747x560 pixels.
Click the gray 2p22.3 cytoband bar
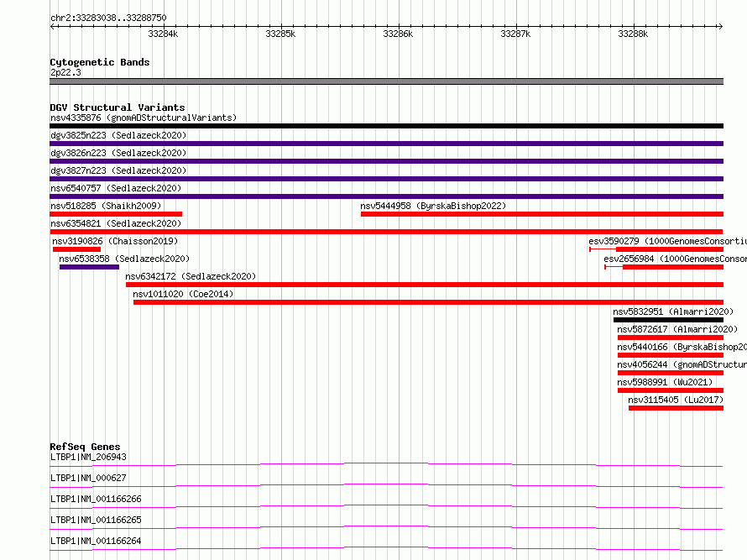(x=386, y=81)
